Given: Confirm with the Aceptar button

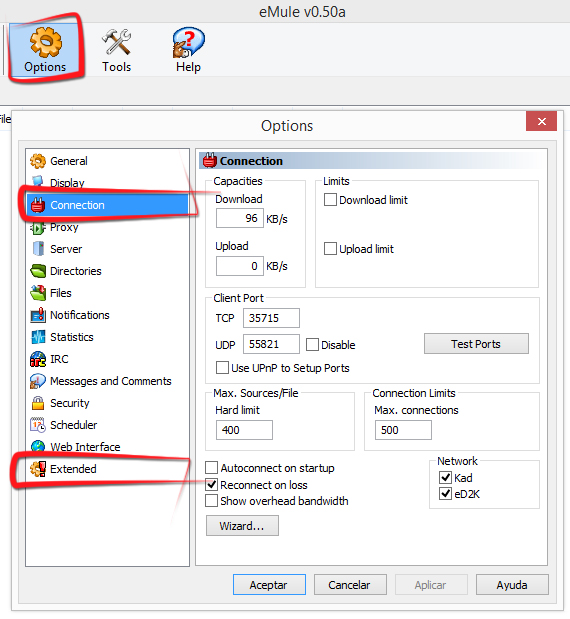Looking at the screenshot, I should click(x=269, y=585).
